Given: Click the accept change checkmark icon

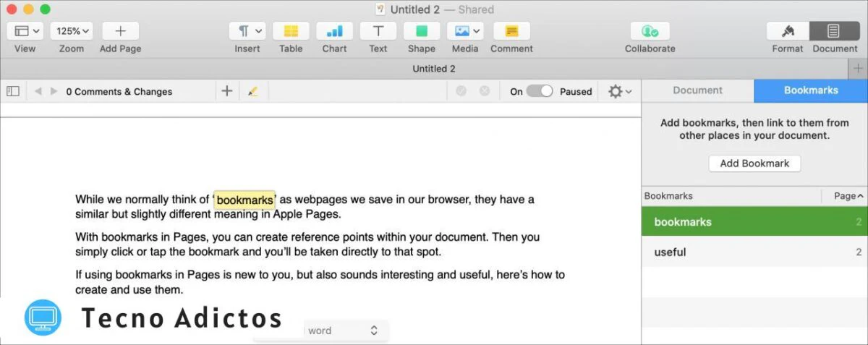Looking at the screenshot, I should pos(461,91).
